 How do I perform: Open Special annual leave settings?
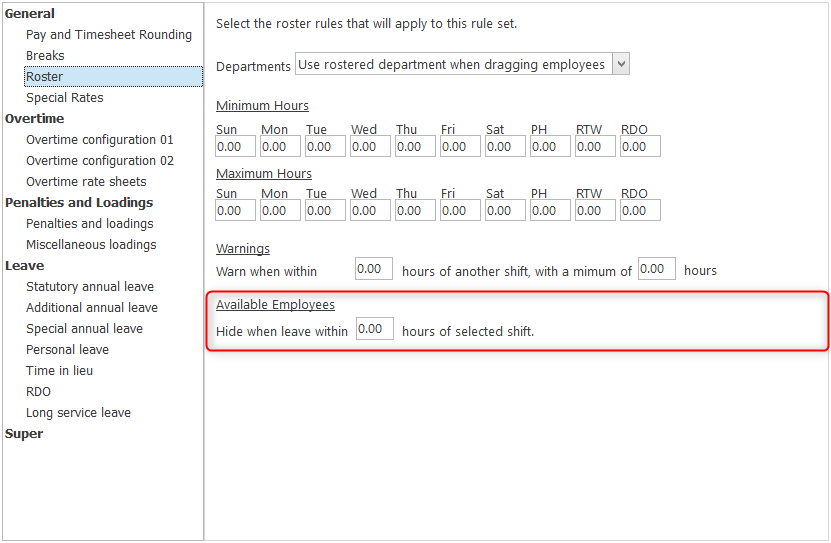84,328
